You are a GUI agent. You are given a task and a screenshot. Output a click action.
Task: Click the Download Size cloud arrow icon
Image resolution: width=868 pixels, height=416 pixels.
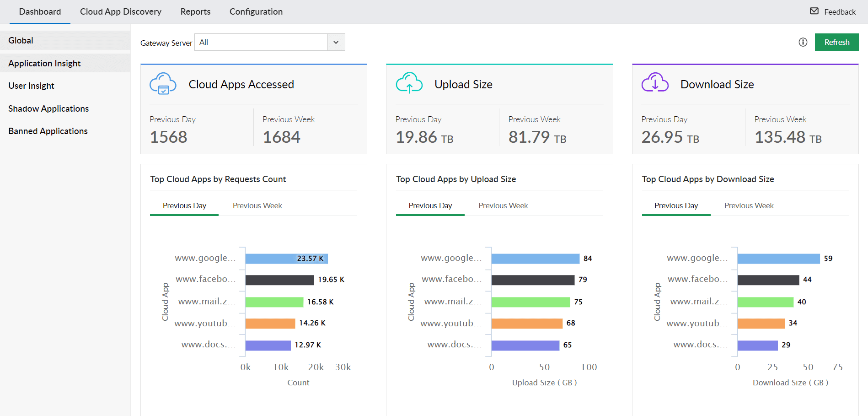tap(655, 84)
